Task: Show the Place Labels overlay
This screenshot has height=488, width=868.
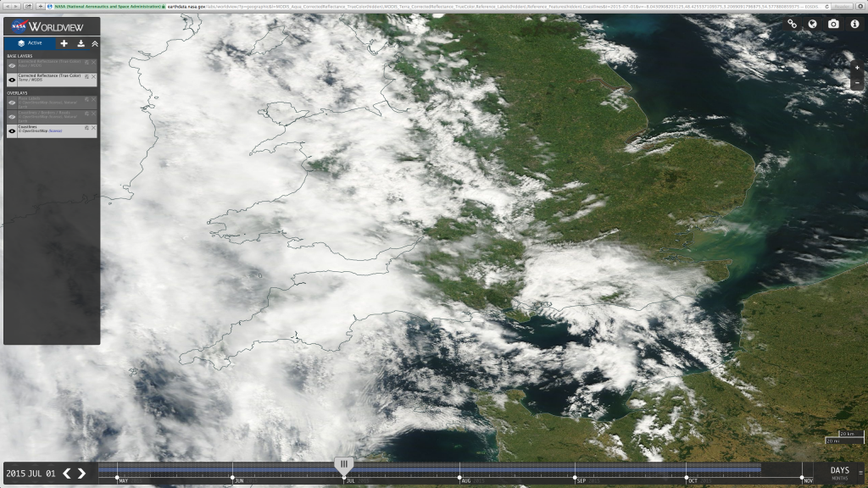Action: [12, 103]
